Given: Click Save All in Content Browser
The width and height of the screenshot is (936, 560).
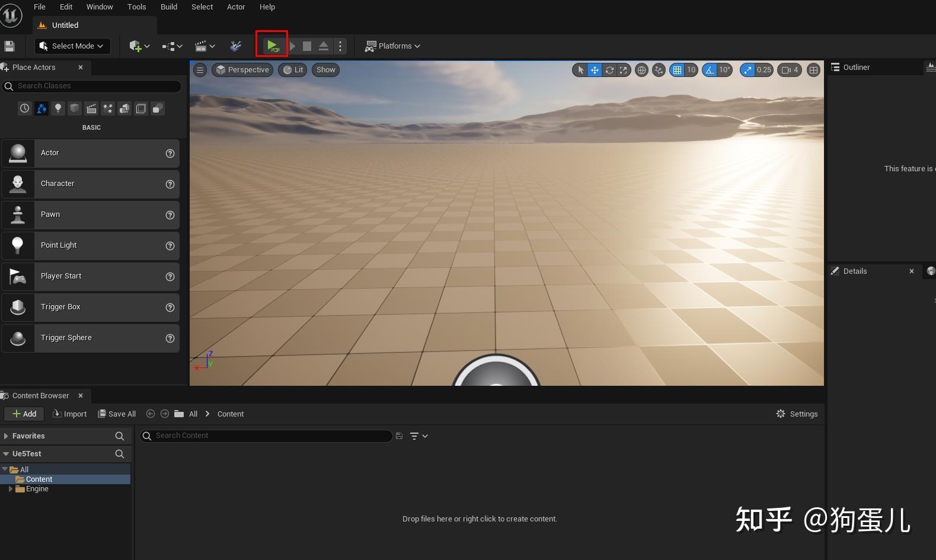Looking at the screenshot, I should pos(117,414).
